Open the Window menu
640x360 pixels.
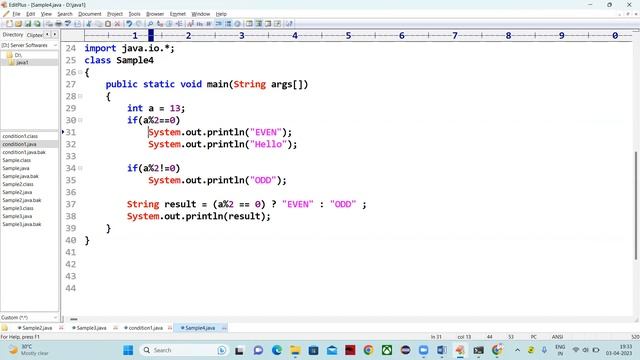tap(200, 14)
